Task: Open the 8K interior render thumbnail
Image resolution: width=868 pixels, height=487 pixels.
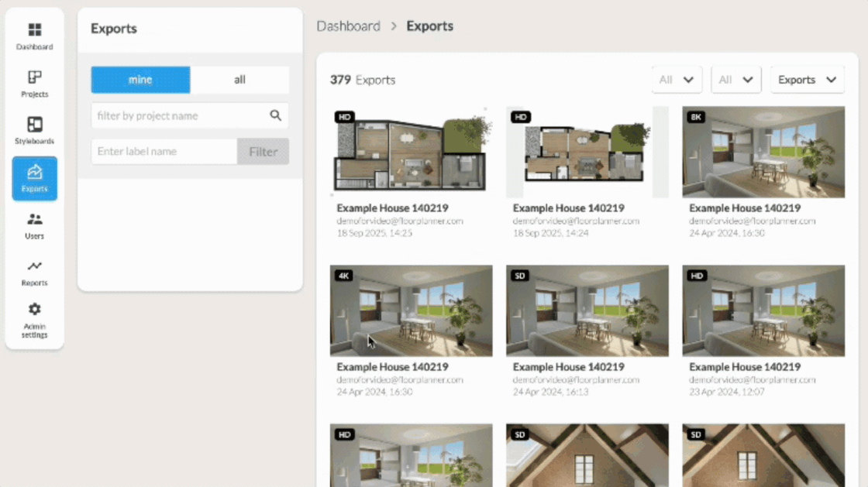Action: coord(763,152)
